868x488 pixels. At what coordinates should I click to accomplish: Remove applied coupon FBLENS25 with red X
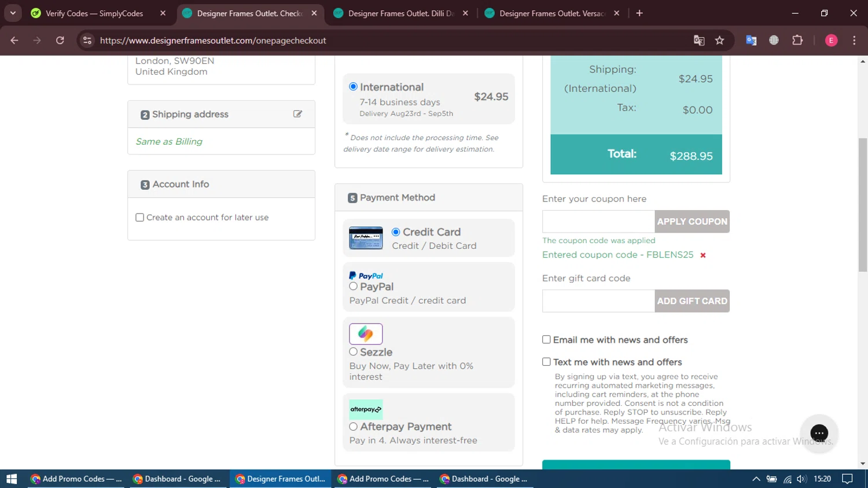click(703, 255)
